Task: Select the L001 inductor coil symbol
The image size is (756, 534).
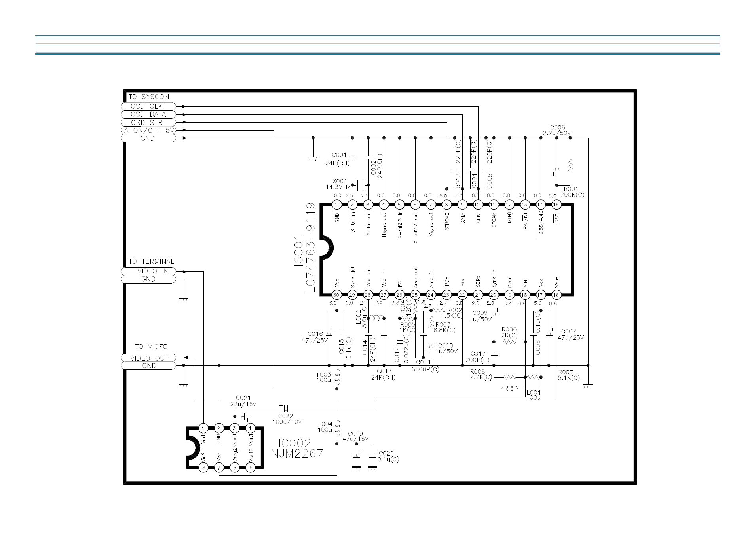Action: 510,388
